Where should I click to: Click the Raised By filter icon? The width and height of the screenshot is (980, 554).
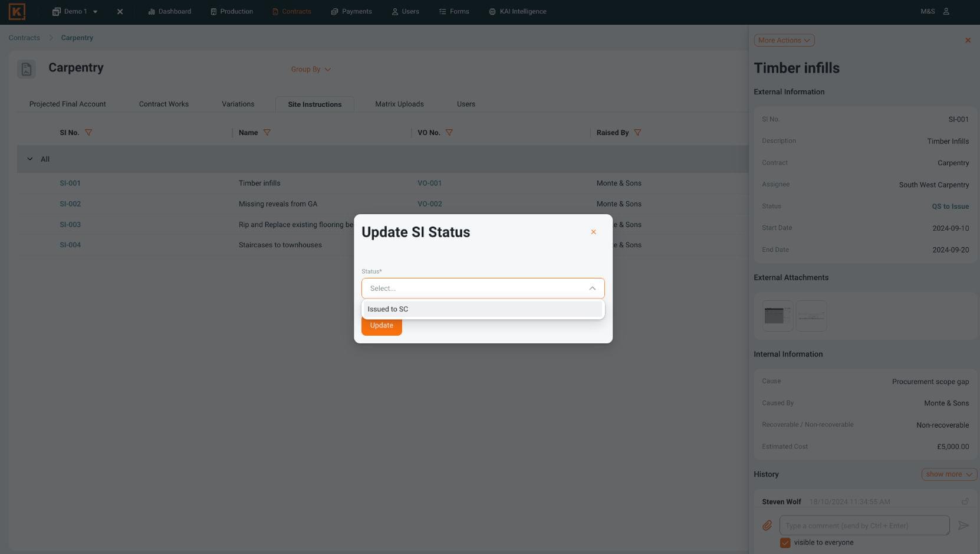pyautogui.click(x=637, y=133)
